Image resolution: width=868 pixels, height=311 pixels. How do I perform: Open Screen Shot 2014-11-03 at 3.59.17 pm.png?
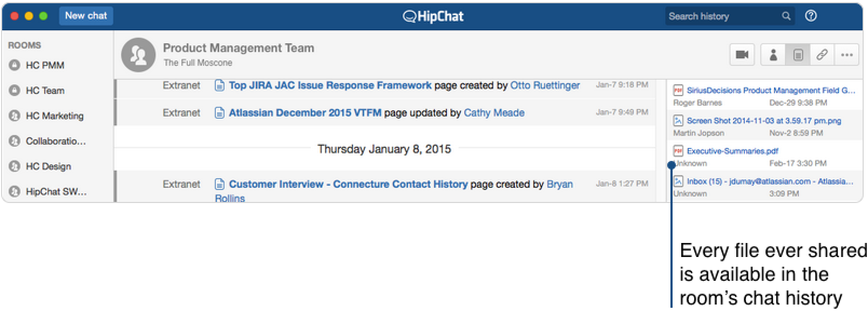764,121
